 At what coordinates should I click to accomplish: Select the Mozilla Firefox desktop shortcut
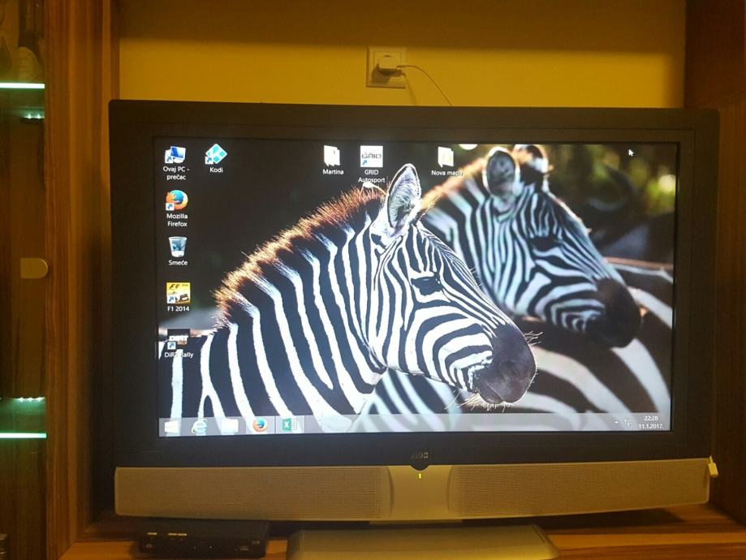(176, 209)
